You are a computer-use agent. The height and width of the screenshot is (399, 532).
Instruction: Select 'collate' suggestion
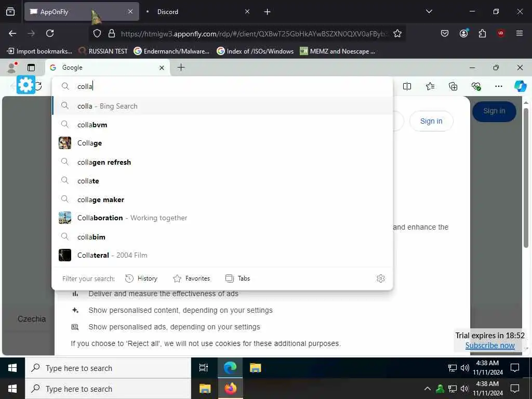tap(222, 181)
